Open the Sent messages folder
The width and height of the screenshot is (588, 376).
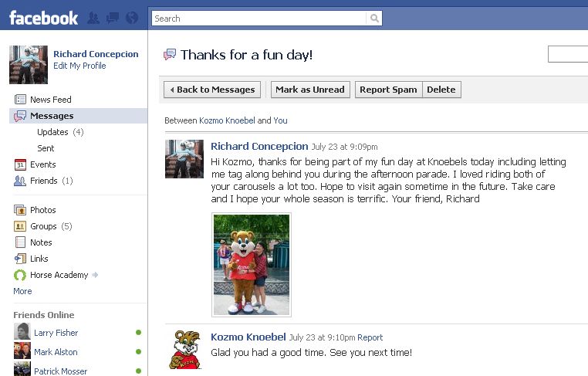pyautogui.click(x=46, y=148)
